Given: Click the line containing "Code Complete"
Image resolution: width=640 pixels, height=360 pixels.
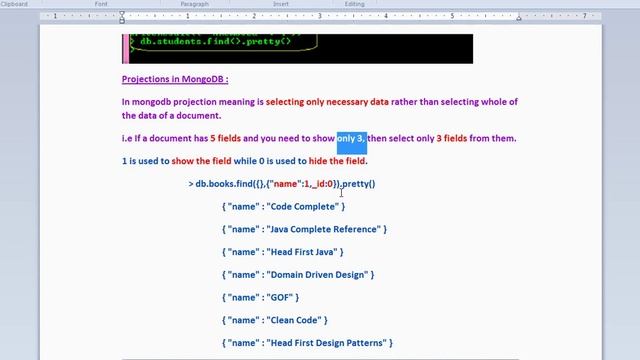Looking at the screenshot, I should pyautogui.click(x=283, y=207).
